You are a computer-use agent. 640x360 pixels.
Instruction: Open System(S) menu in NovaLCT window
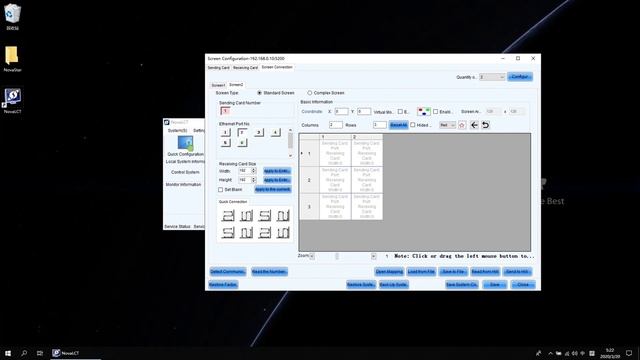[x=177, y=131]
